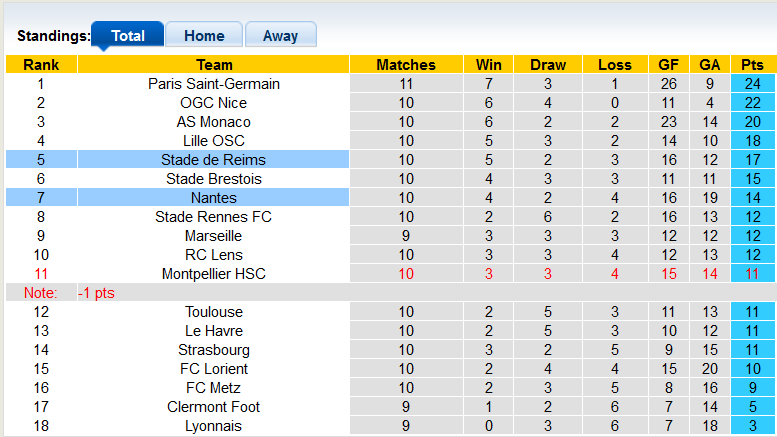Open the Home standings tab
This screenshot has width=777, height=437.
204,36
